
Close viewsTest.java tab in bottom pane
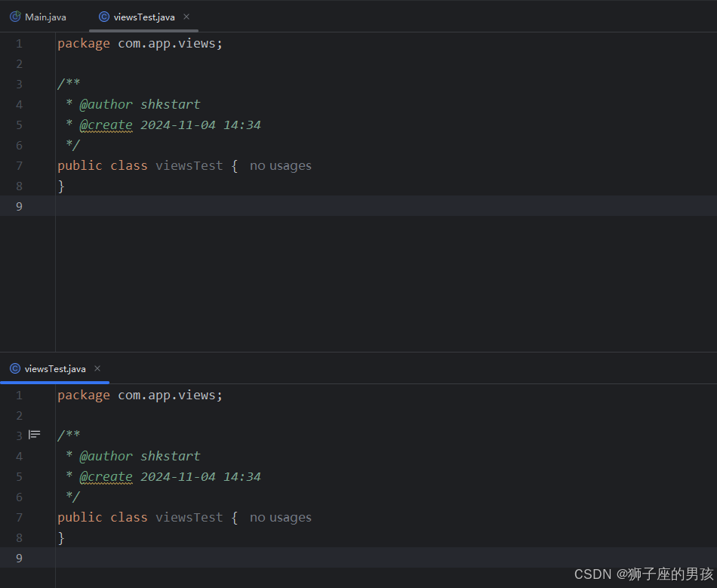97,368
